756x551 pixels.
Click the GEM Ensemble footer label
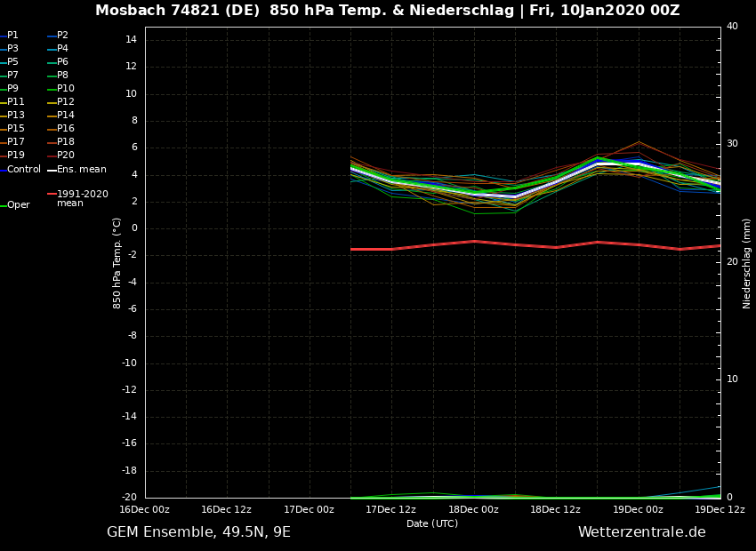point(198,532)
